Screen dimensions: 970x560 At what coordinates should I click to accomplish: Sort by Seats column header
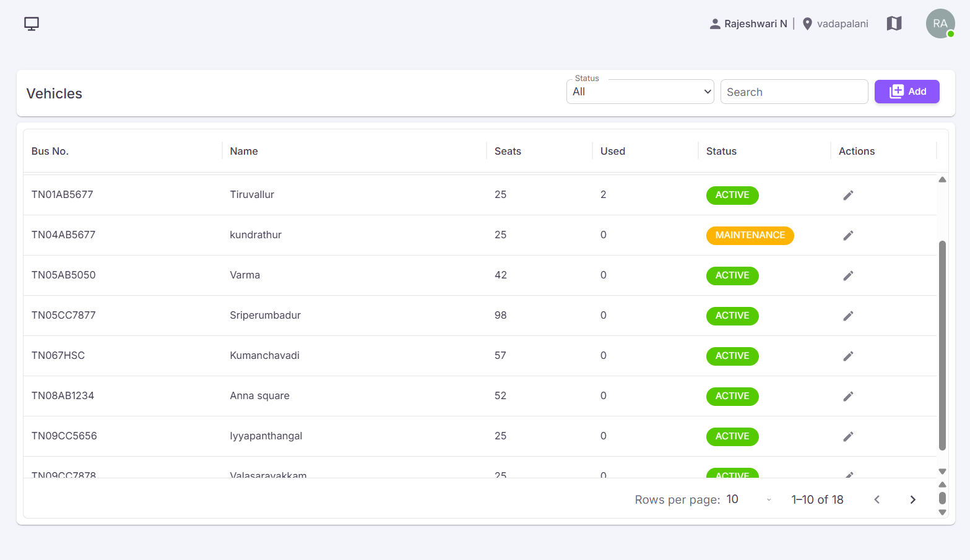tap(508, 151)
